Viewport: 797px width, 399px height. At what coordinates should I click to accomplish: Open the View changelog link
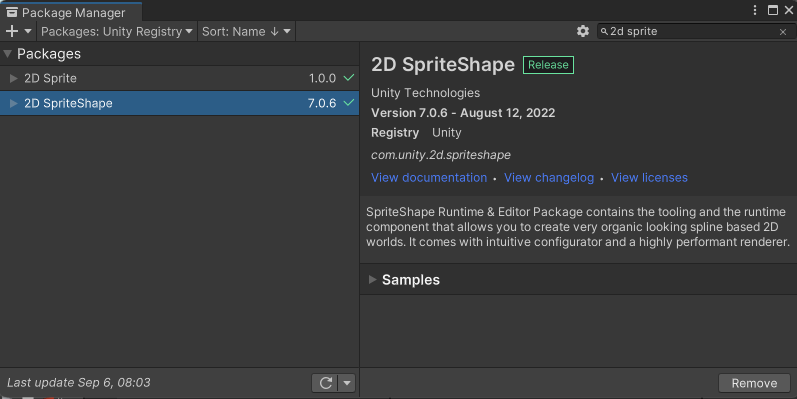[x=549, y=177]
